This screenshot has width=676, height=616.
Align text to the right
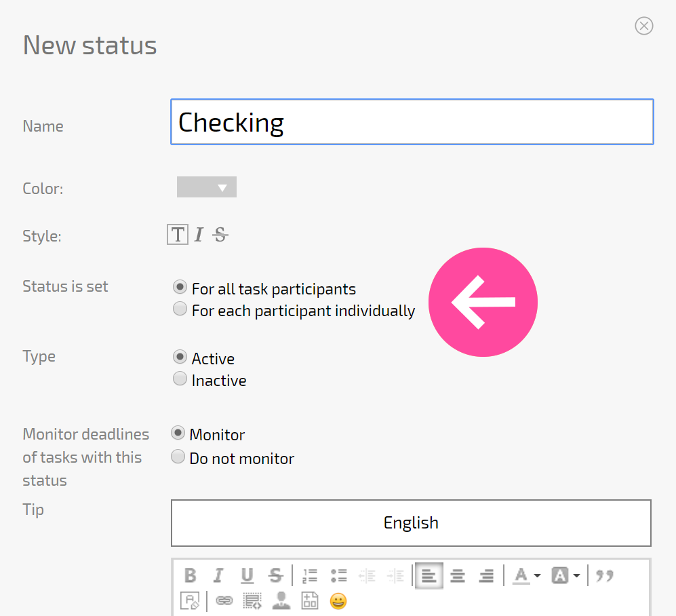486,575
